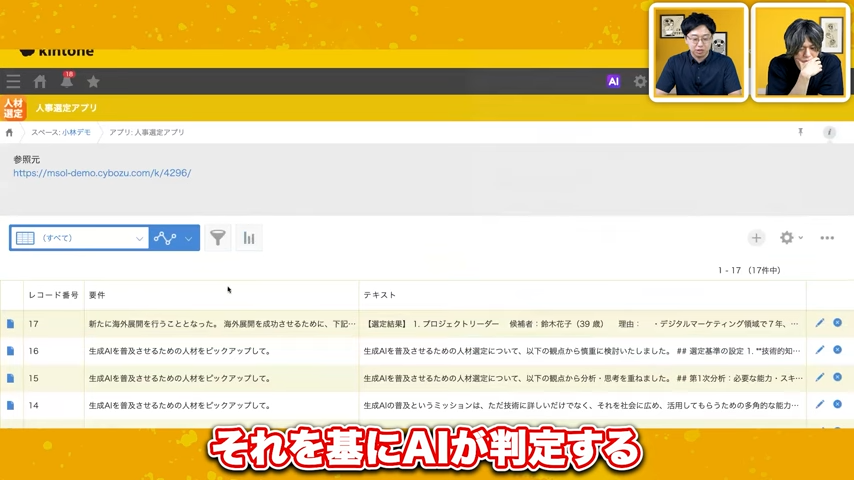This screenshot has width=854, height=480.
Task: Click the 人事選定アプリ title
Action: click(66, 108)
